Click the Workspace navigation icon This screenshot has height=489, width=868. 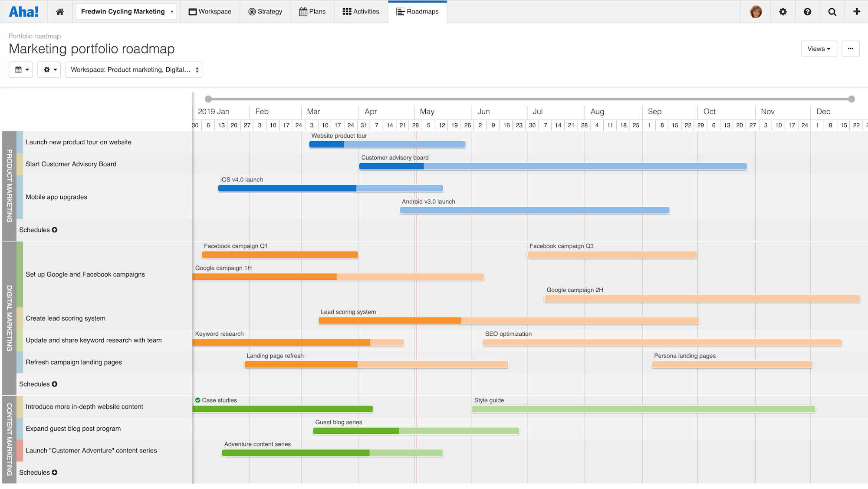pyautogui.click(x=193, y=11)
